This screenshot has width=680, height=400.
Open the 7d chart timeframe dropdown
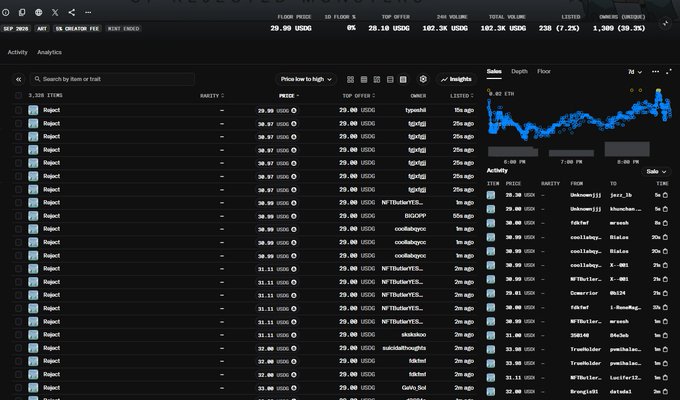point(635,72)
